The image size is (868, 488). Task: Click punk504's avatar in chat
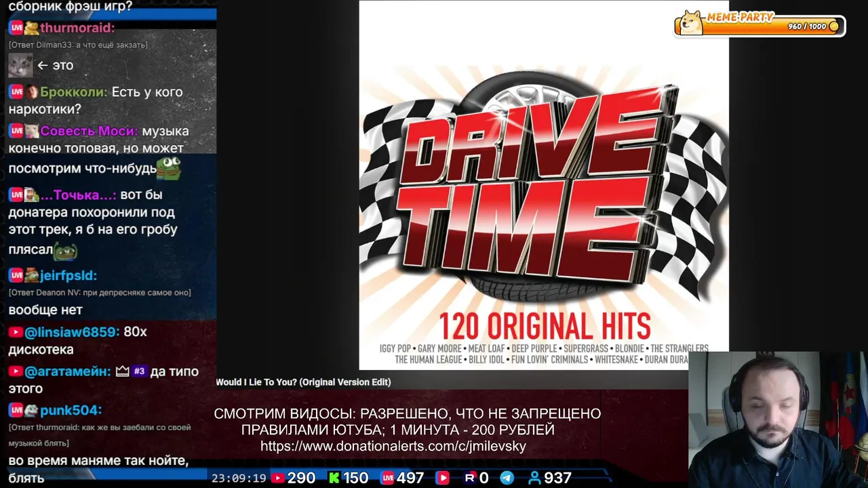pyautogui.click(x=32, y=410)
